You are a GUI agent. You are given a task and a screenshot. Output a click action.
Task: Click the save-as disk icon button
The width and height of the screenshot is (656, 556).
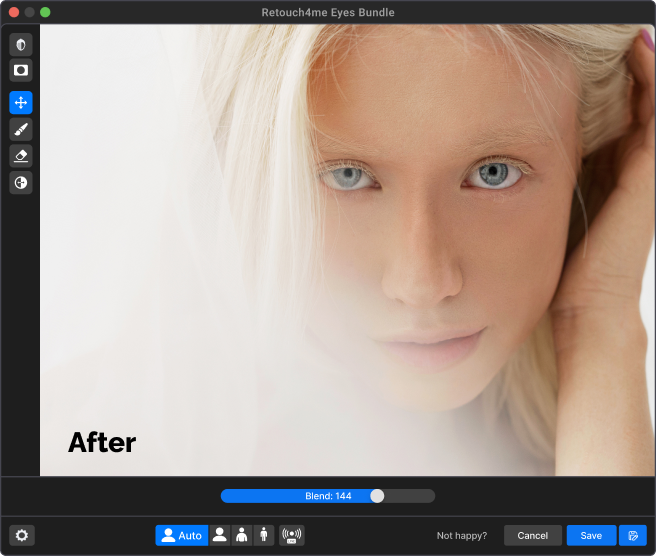click(x=633, y=536)
